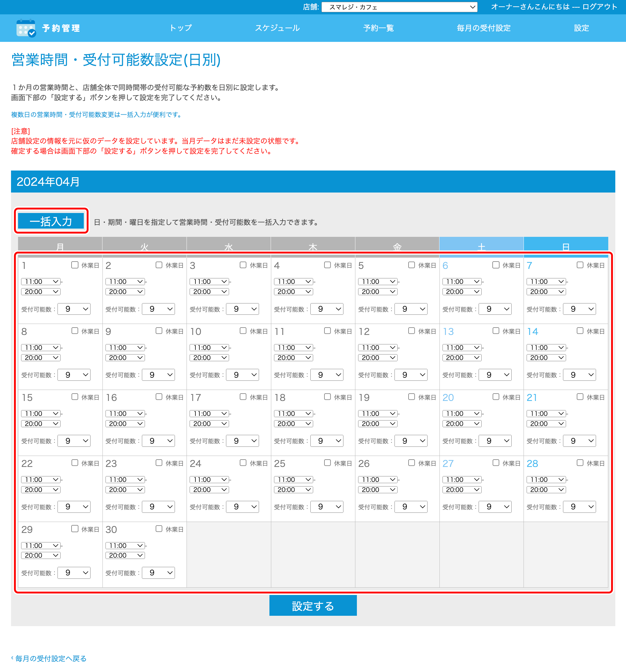Open the スケジュール menu item
626x672 pixels.
point(277,28)
